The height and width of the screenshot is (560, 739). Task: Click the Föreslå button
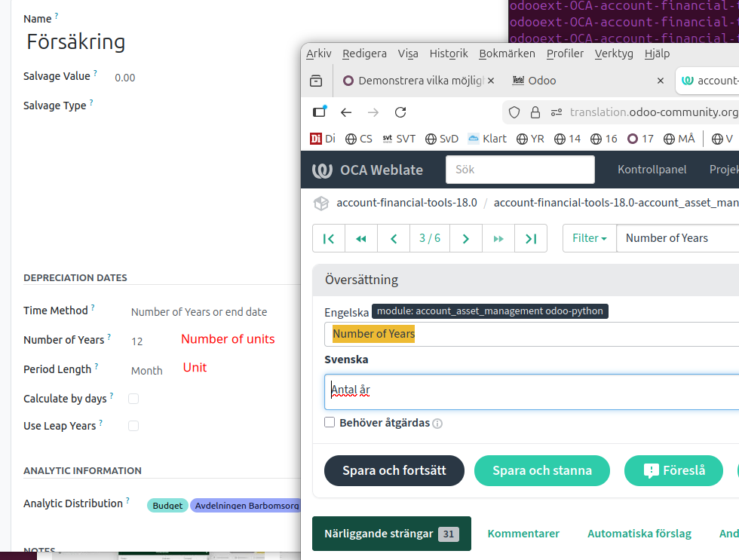pyautogui.click(x=673, y=470)
